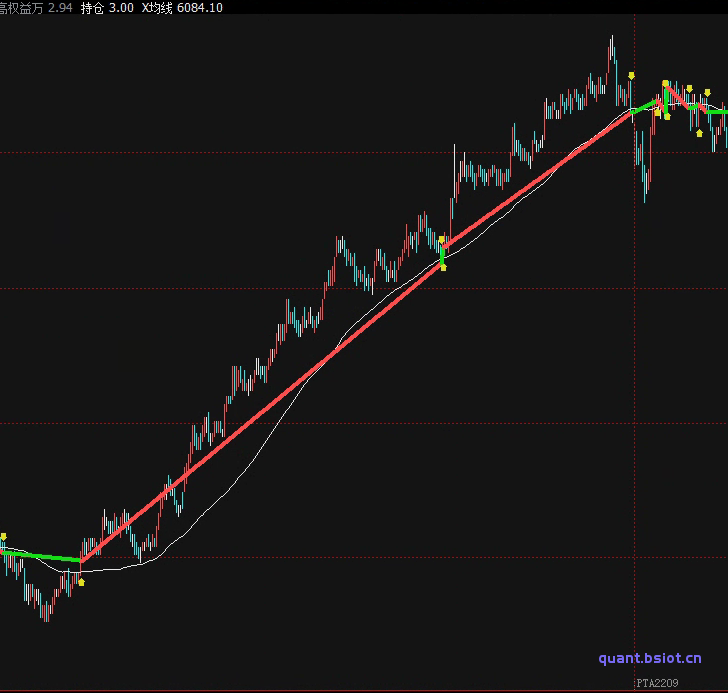The image size is (728, 693).
Task: Click the topmost horizontal dashed red gridline
Action: tap(300, 153)
